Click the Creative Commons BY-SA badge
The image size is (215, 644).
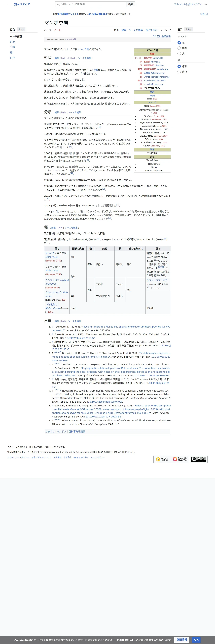click(198, 459)
